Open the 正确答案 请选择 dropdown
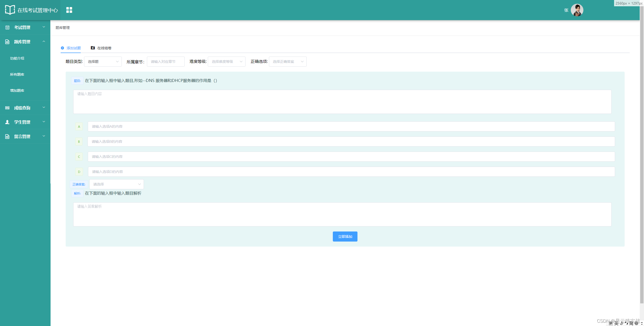 point(116,184)
